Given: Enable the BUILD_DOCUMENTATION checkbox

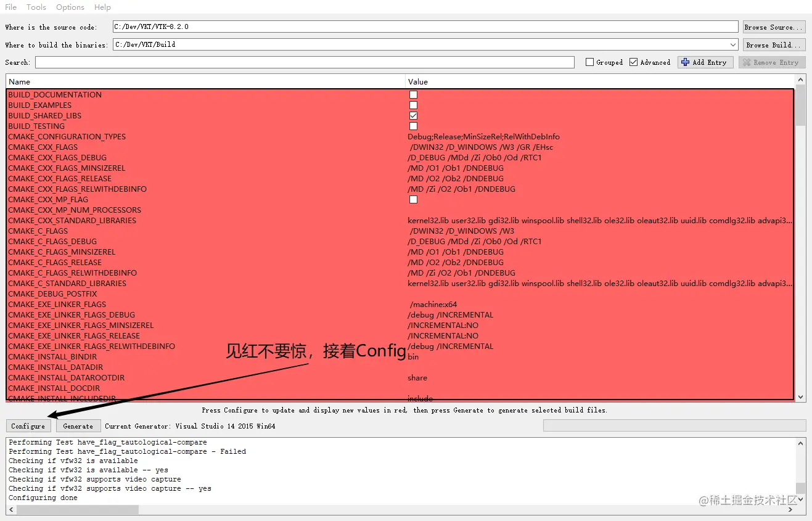Looking at the screenshot, I should [413, 94].
